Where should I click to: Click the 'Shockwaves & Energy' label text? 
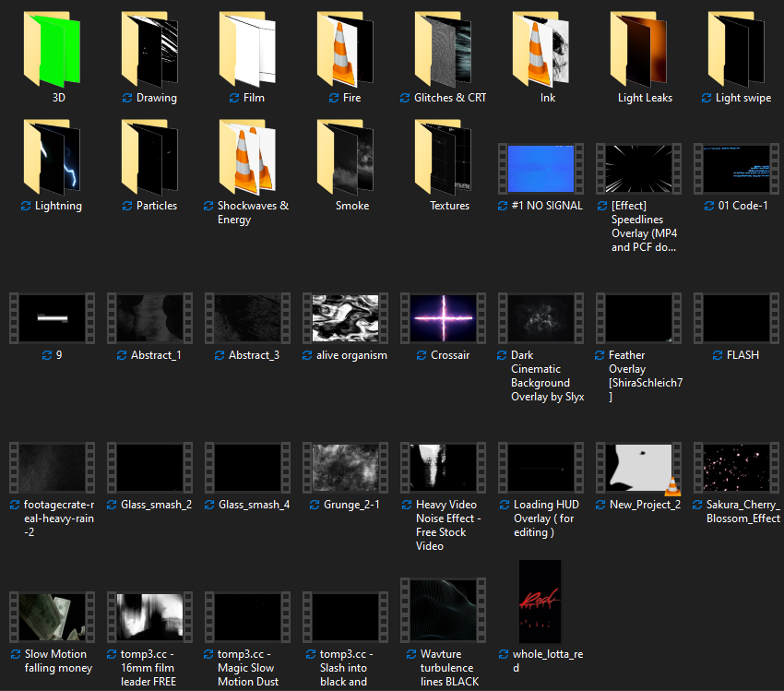click(253, 212)
